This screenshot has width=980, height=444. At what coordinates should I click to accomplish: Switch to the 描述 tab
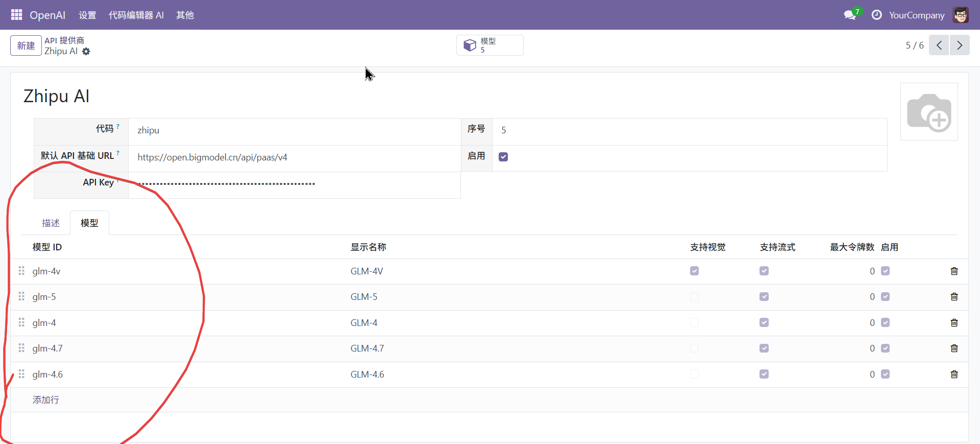coord(51,223)
